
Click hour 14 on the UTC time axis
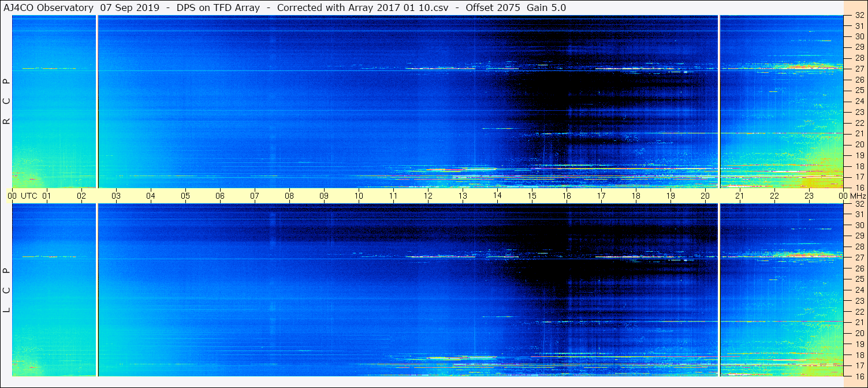(497, 196)
